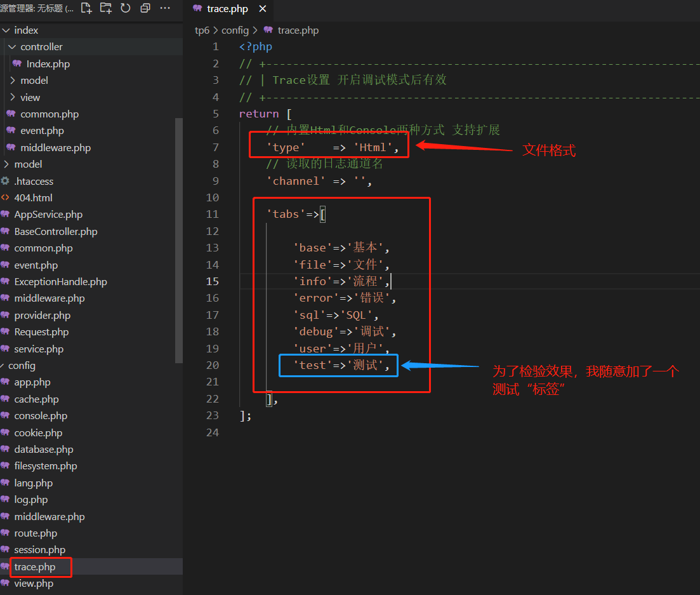The image size is (700, 595).
Task: Click the PHP icon beside database.php
Action: click(5, 449)
